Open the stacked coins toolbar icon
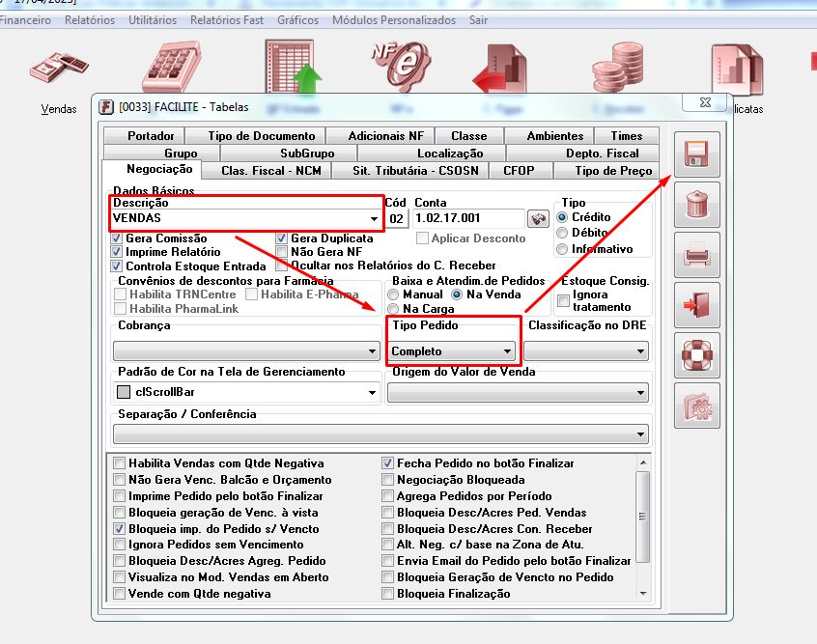The height and width of the screenshot is (644, 817). pyautogui.click(x=618, y=68)
